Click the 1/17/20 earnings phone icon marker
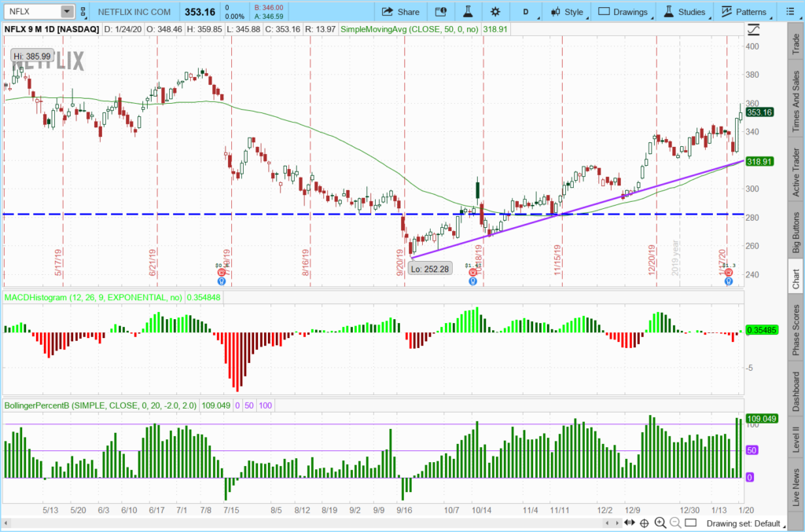Viewport: 805px width, 532px height. point(728,273)
